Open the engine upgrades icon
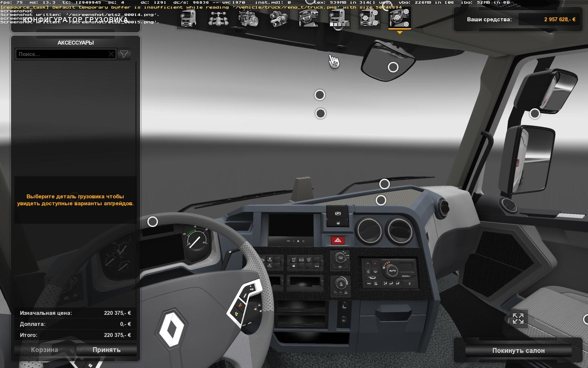The width and height of the screenshot is (588, 368). (248, 19)
